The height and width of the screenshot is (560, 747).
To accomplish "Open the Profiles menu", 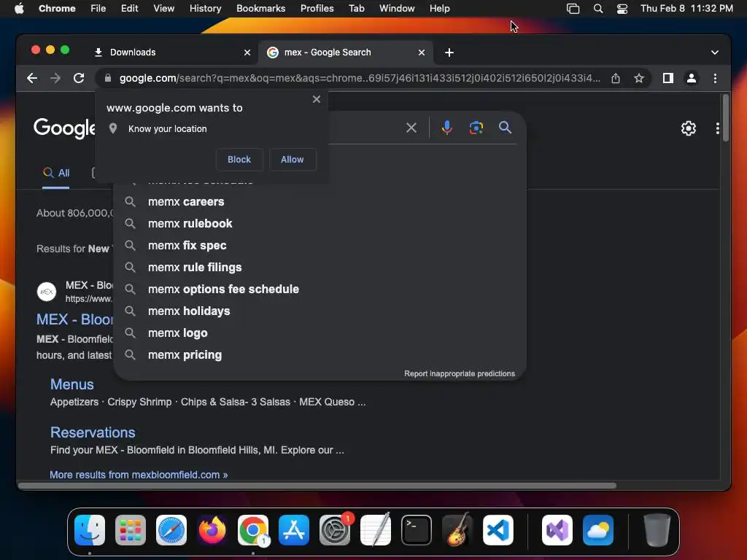I will click(x=317, y=9).
